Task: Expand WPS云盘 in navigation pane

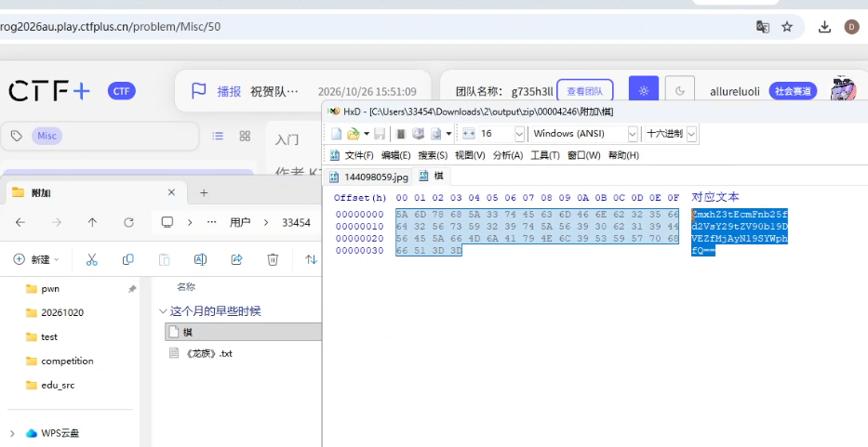Action: click(x=13, y=433)
